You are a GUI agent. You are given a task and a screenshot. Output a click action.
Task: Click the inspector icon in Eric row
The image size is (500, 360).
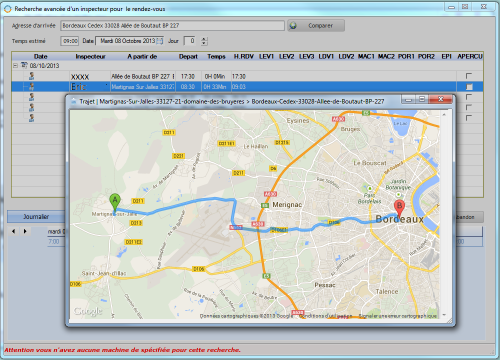pyautogui.click(x=32, y=87)
